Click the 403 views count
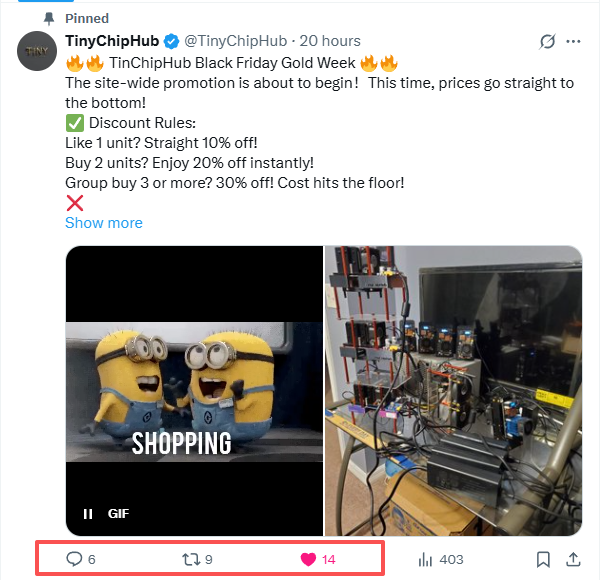 click(451, 559)
